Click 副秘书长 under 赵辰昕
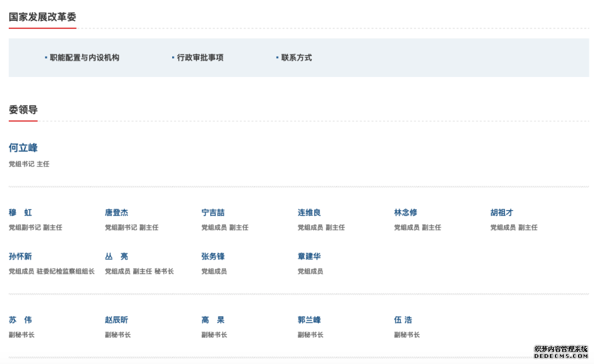 pos(118,335)
